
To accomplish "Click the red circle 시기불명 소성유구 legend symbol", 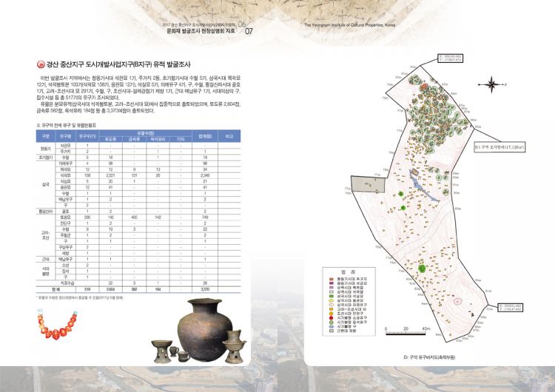I will pyautogui.click(x=332, y=318).
